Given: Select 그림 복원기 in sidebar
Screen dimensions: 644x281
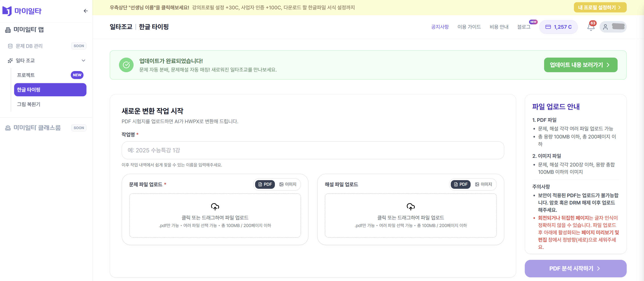Looking at the screenshot, I should click(28, 104).
